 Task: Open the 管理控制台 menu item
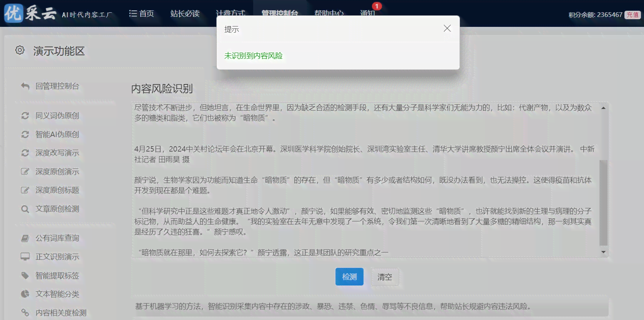(x=280, y=13)
